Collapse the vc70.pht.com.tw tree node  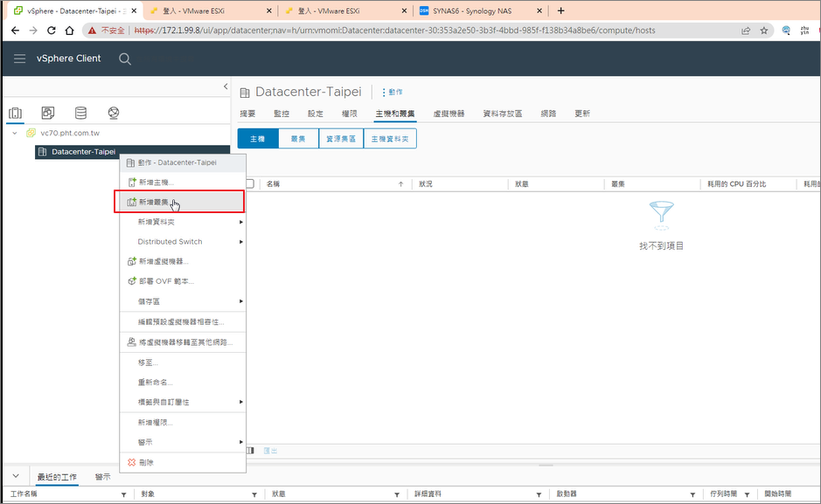15,133
